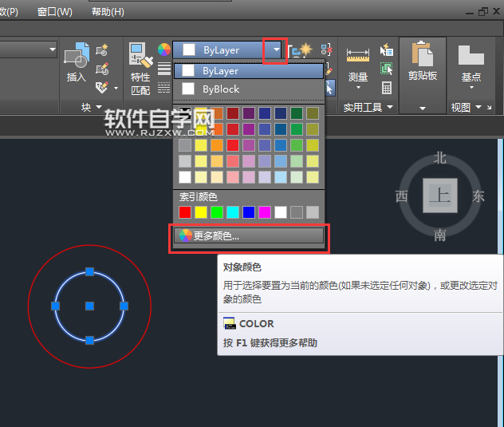Screen dimensions: 504x427
Task: Click the Quick Select icon
Action: coord(387,50)
